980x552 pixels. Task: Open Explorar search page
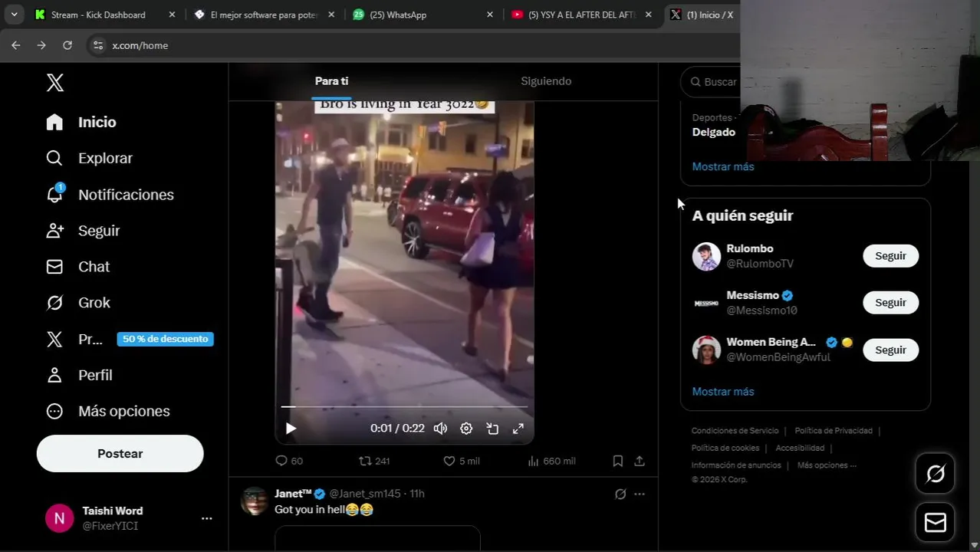[x=89, y=158]
